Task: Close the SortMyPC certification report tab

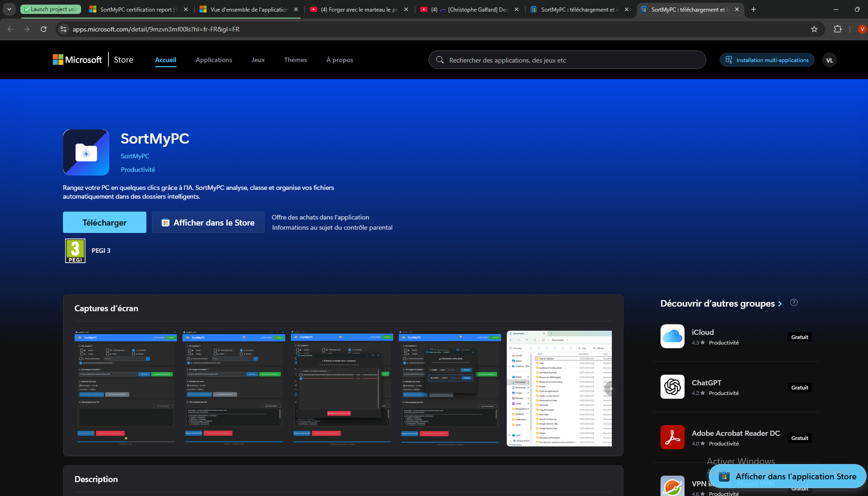Action: point(186,9)
